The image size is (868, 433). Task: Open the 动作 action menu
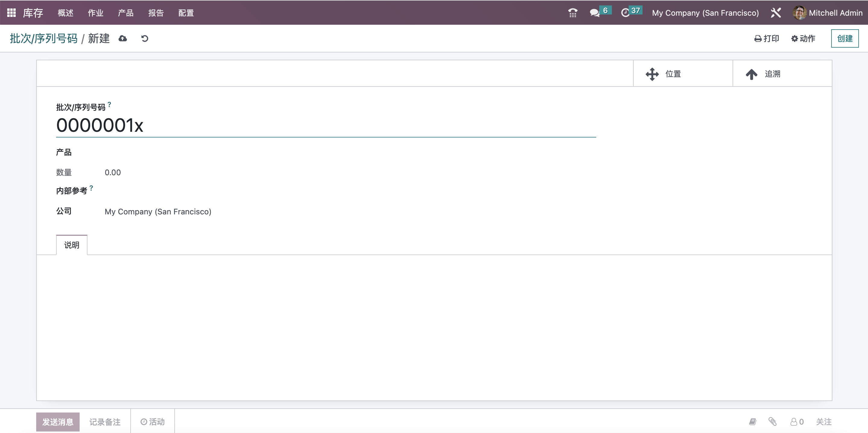pos(803,38)
